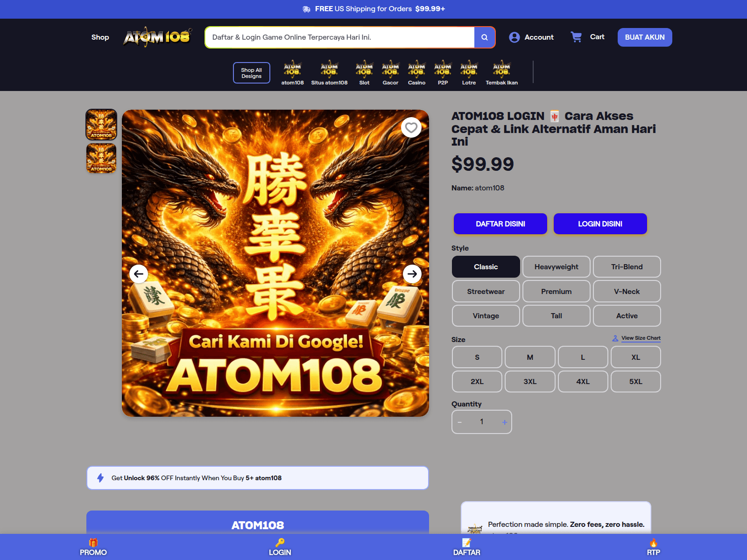
Task: Select the Tri-Blend style option
Action: [627, 267]
